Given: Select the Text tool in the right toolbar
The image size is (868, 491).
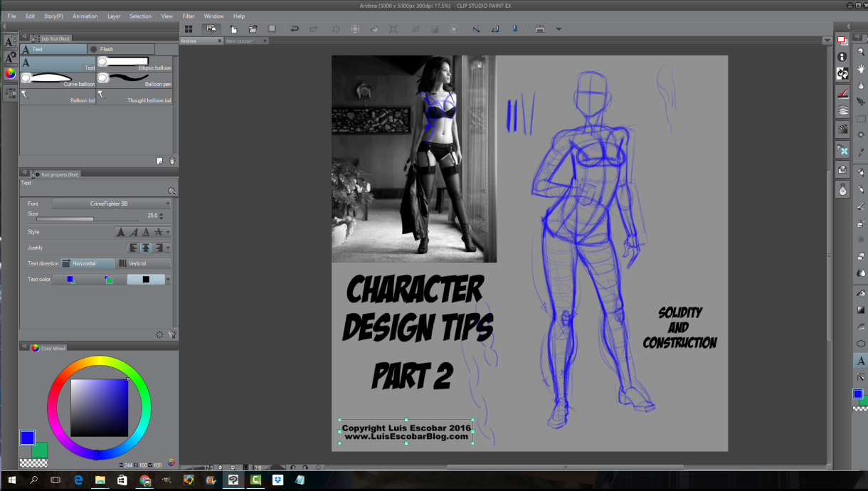Looking at the screenshot, I should [861, 361].
